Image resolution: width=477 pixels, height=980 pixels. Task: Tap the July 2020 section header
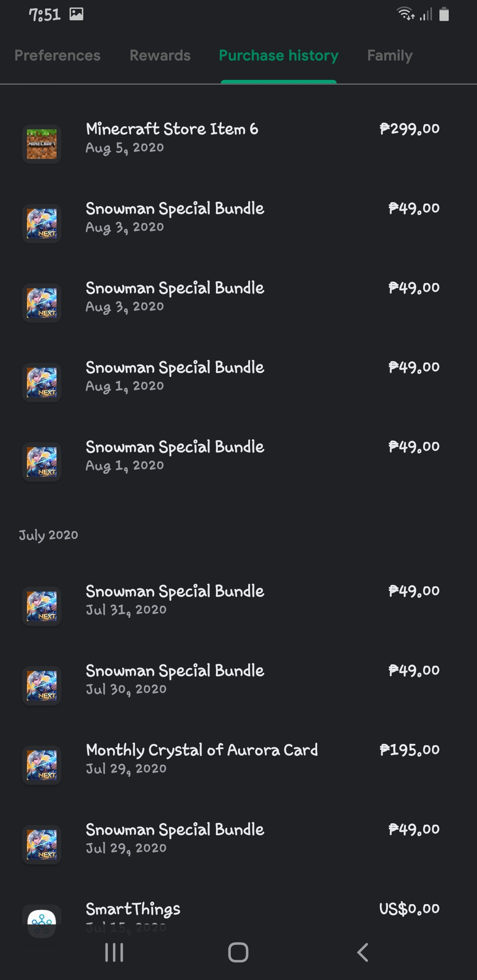(x=49, y=535)
